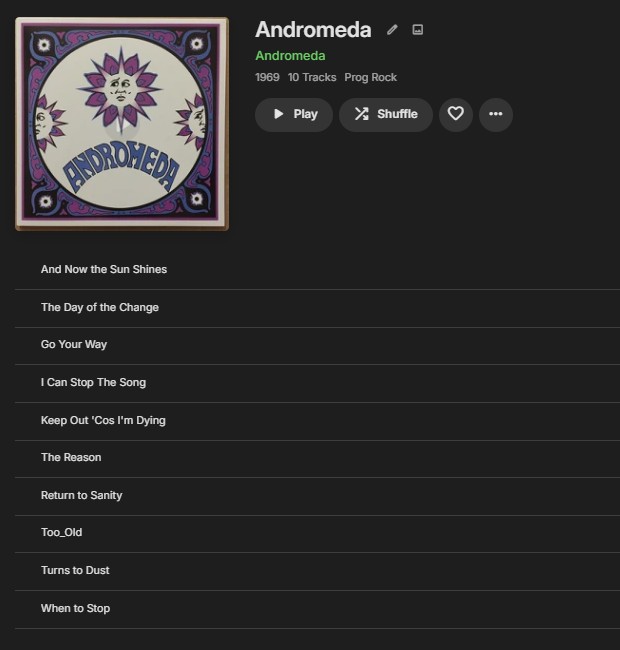The image size is (620, 650).
Task: Select track I Can Stop The Song
Action: coord(317,383)
